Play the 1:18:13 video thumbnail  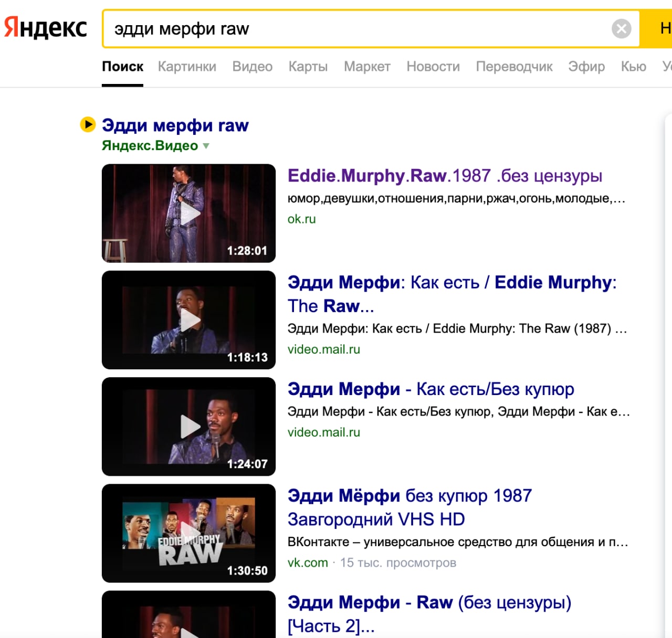[x=188, y=320]
